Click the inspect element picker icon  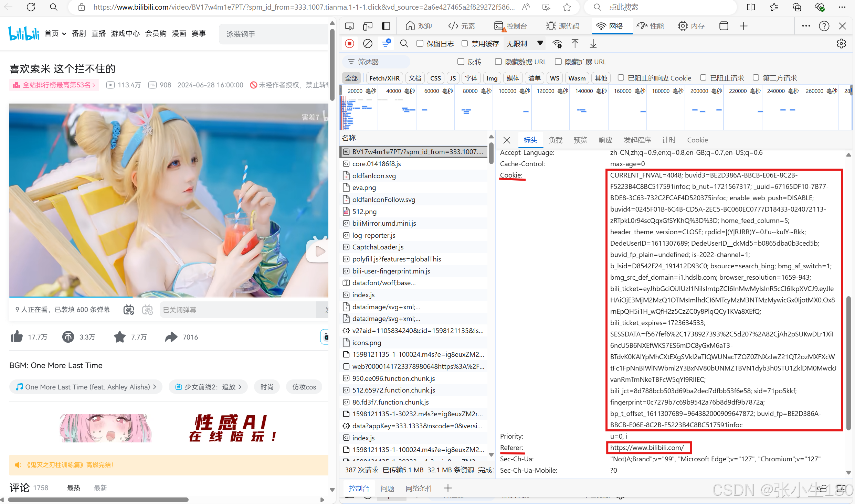click(x=349, y=26)
